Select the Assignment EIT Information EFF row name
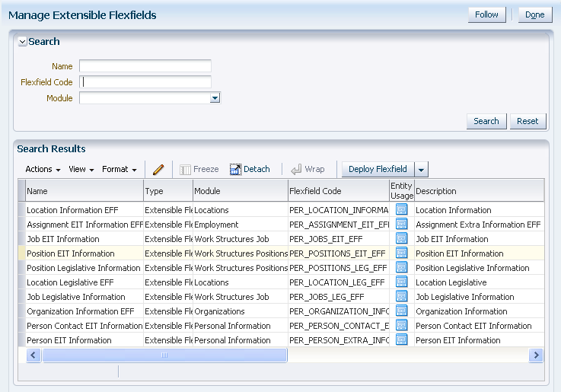The width and height of the screenshot is (561, 392). click(84, 225)
